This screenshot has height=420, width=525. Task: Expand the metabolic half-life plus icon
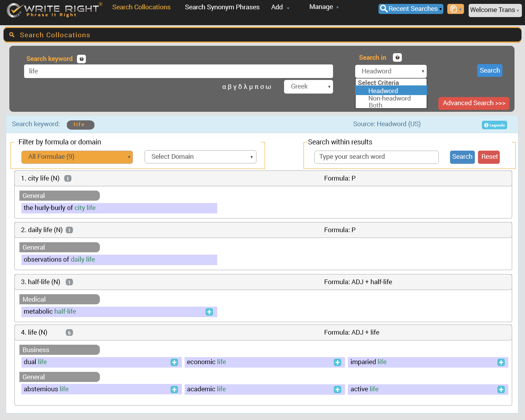[x=209, y=312]
